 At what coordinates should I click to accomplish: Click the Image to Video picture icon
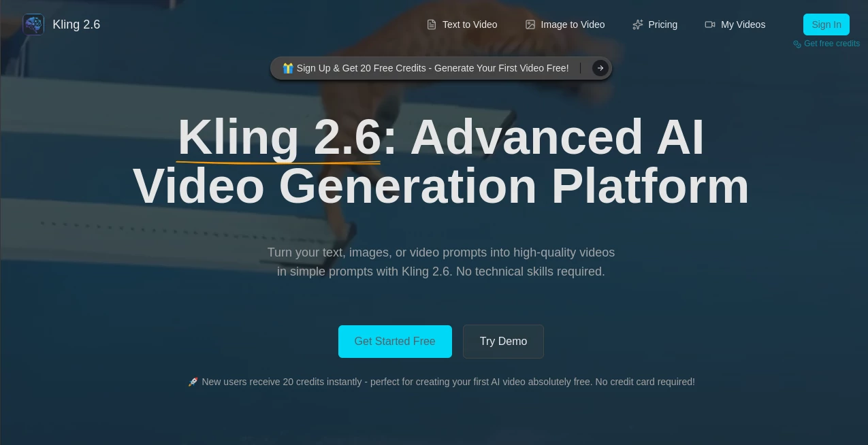[530, 24]
